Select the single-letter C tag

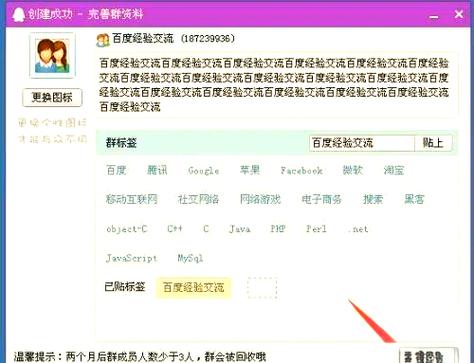point(206,229)
